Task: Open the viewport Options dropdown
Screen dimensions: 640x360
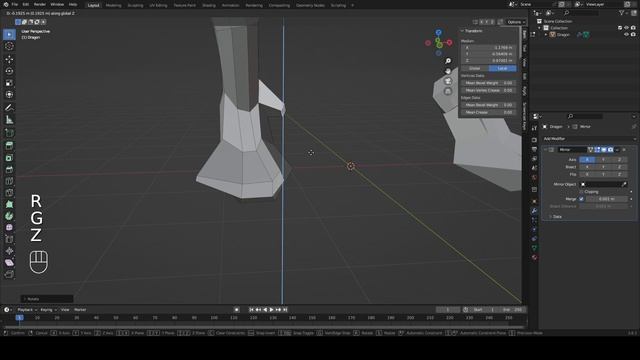Action: click(x=516, y=22)
